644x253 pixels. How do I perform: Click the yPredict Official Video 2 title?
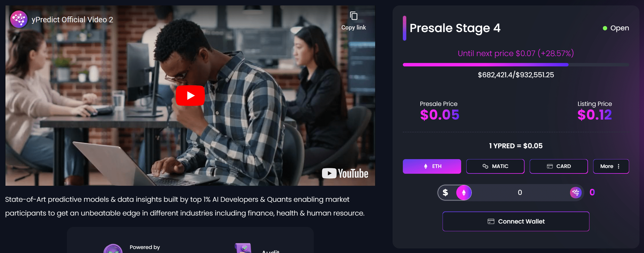(x=72, y=20)
